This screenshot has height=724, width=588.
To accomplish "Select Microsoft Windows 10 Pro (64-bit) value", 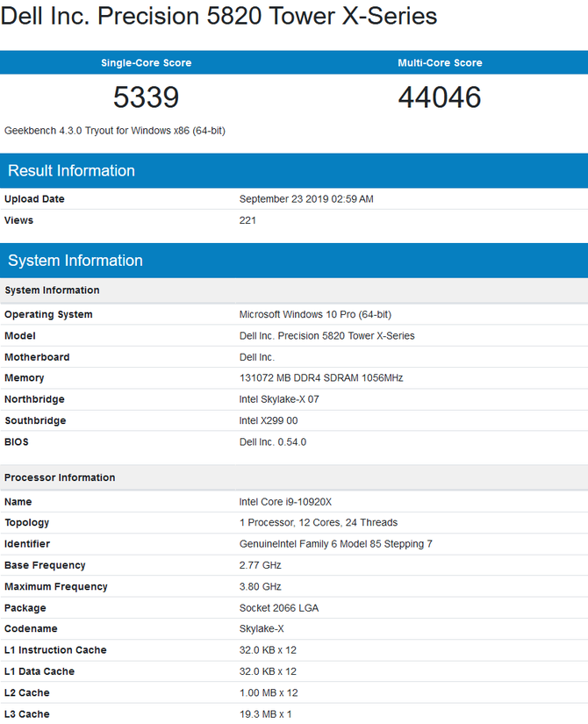I will pos(315,314).
